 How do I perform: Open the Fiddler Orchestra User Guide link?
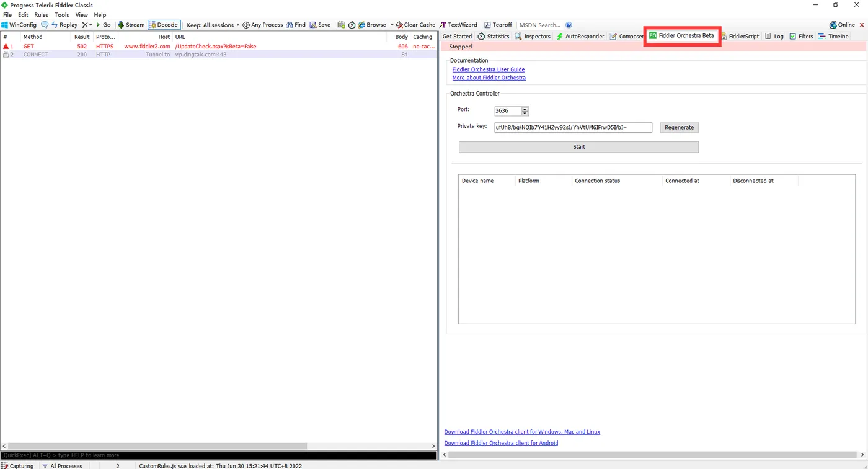pos(489,69)
